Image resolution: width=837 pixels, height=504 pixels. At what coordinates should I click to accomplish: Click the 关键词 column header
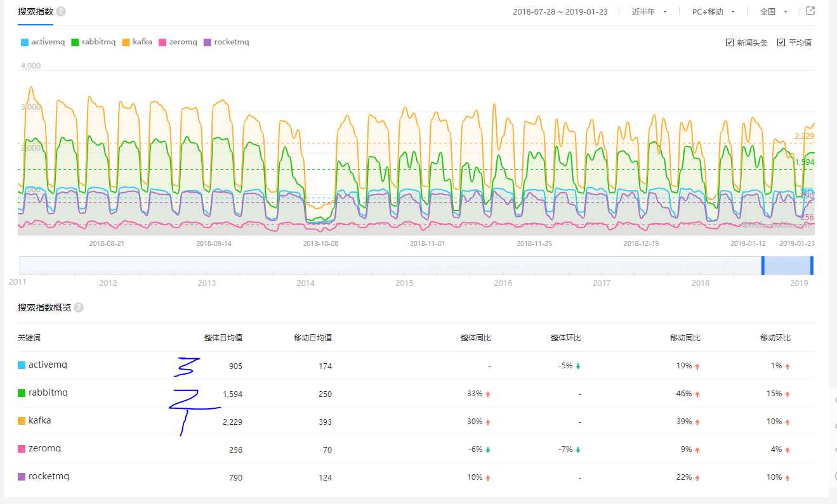point(29,338)
